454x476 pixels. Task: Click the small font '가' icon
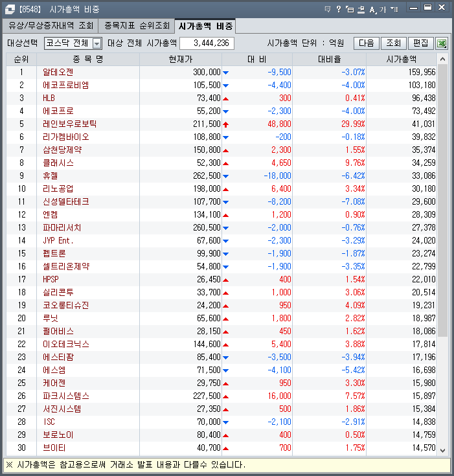coord(383,10)
